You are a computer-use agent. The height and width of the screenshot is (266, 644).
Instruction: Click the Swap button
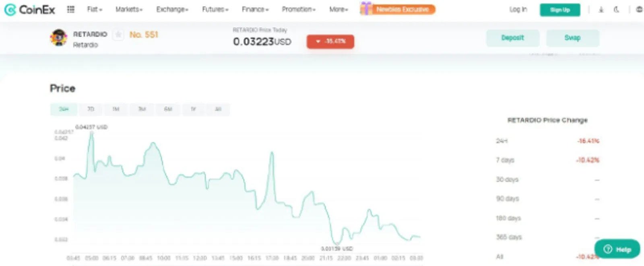[572, 38]
